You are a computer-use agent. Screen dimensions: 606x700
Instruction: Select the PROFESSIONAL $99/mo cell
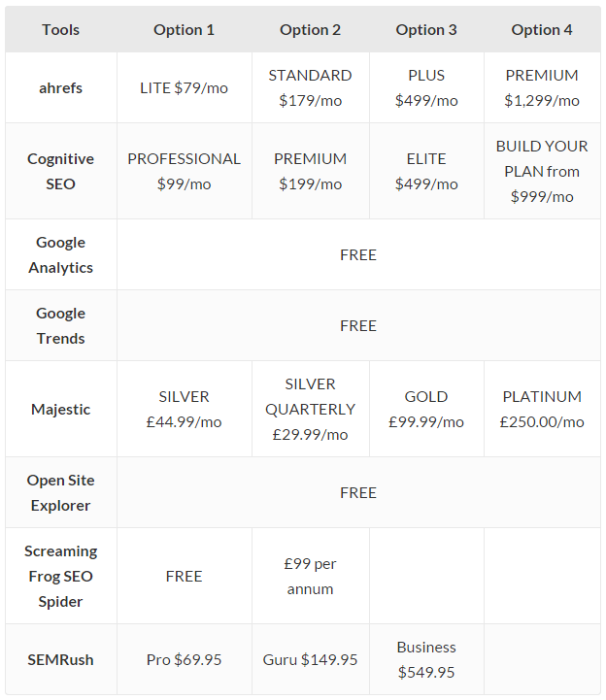(184, 172)
